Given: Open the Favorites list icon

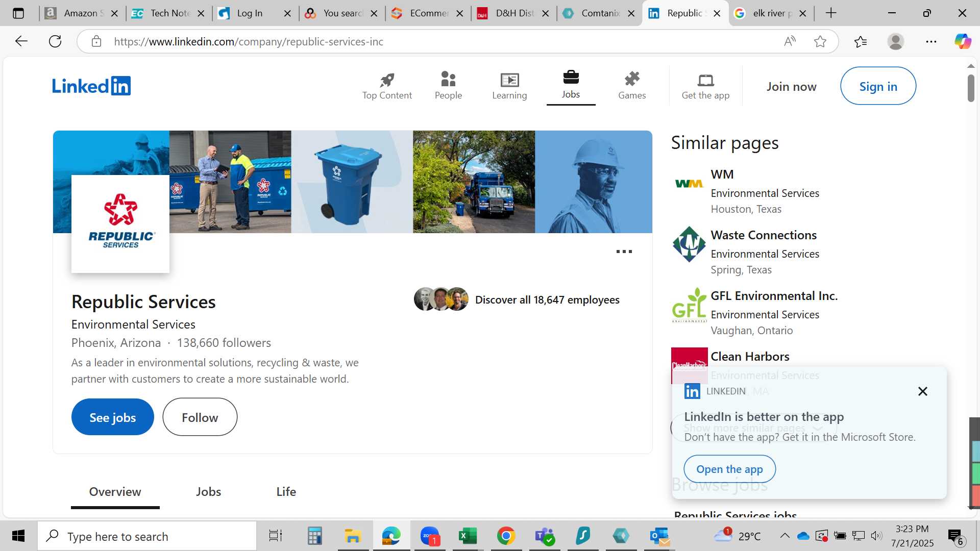Looking at the screenshot, I should click(x=861, y=41).
